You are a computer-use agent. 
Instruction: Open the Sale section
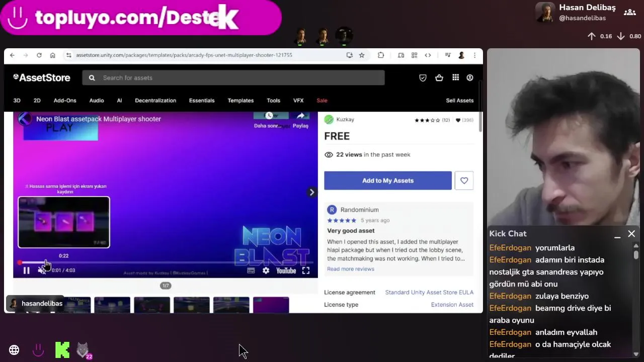click(x=322, y=101)
